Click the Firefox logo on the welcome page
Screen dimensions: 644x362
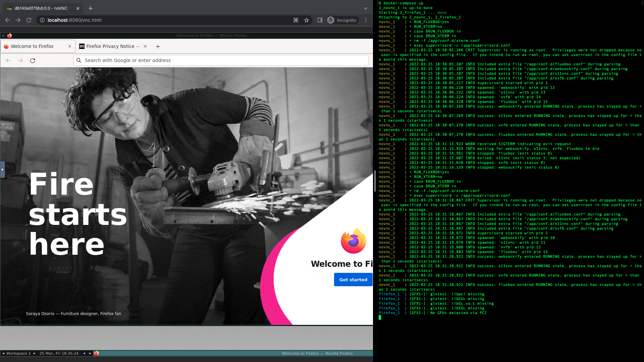point(354,241)
